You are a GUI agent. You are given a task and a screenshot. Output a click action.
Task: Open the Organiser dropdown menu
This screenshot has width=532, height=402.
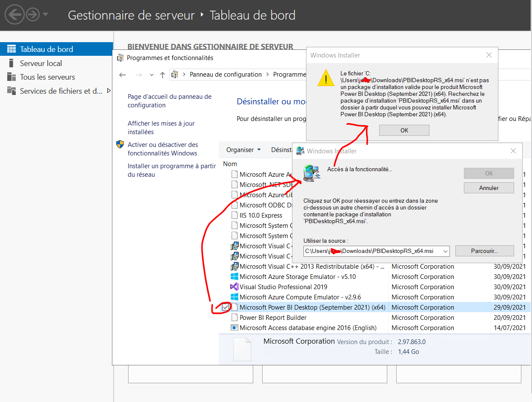pos(243,150)
